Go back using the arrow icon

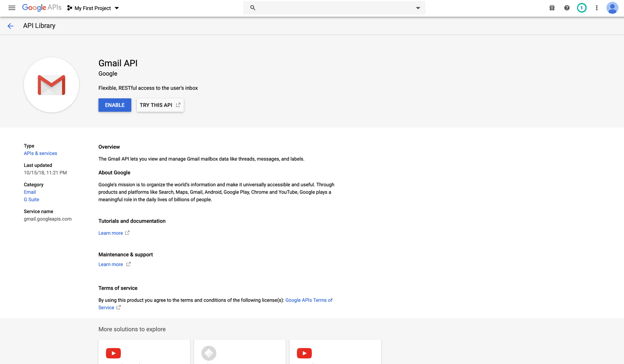pos(10,26)
